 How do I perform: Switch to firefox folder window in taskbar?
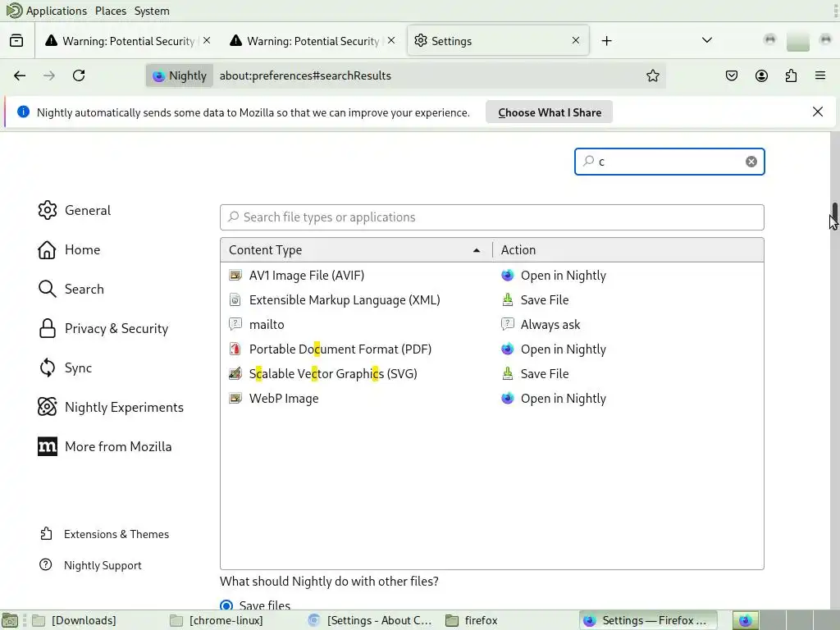(x=472, y=620)
